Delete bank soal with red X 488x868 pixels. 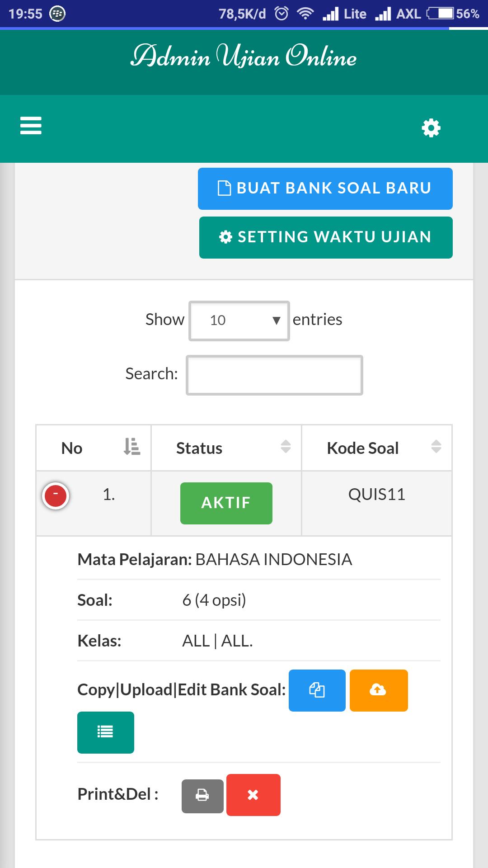coord(253,795)
